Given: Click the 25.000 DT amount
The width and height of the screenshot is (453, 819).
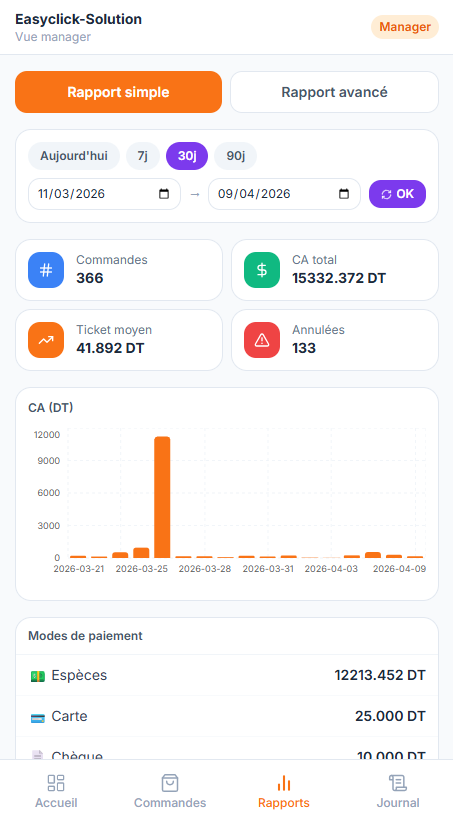Looking at the screenshot, I should pyautogui.click(x=390, y=716).
